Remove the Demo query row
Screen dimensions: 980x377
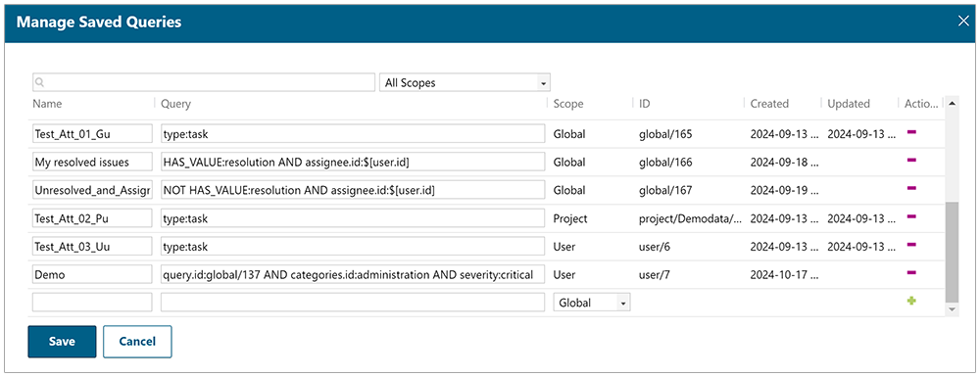click(911, 273)
